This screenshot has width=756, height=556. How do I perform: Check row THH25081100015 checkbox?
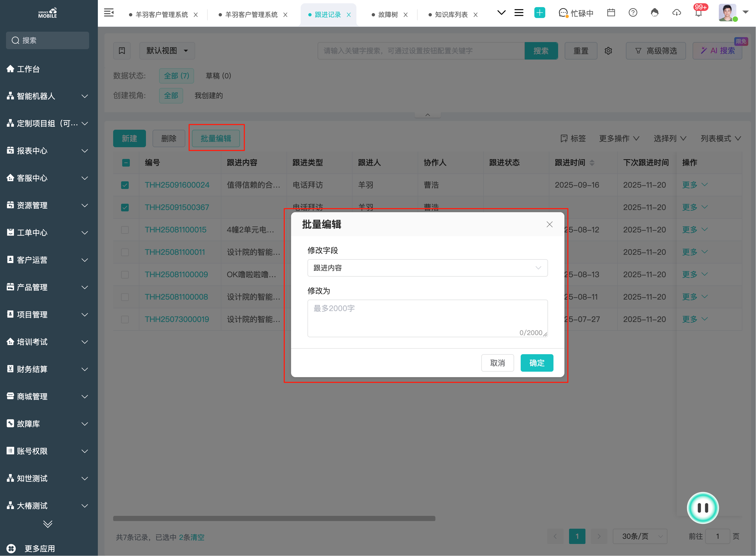point(125,230)
